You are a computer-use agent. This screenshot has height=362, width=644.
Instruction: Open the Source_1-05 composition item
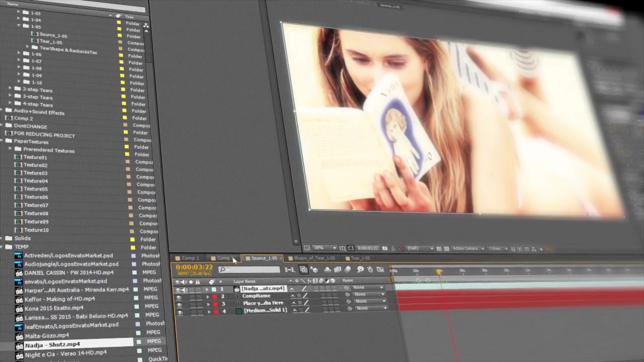53,35
